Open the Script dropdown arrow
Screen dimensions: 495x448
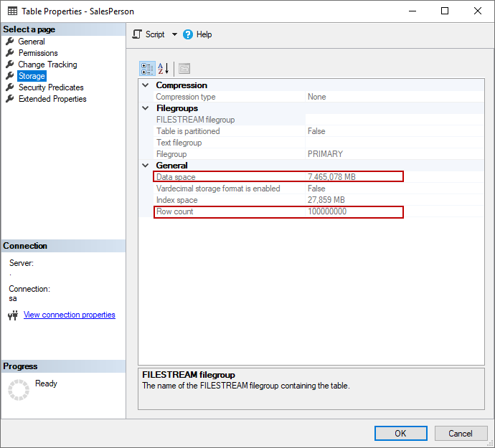tap(174, 34)
